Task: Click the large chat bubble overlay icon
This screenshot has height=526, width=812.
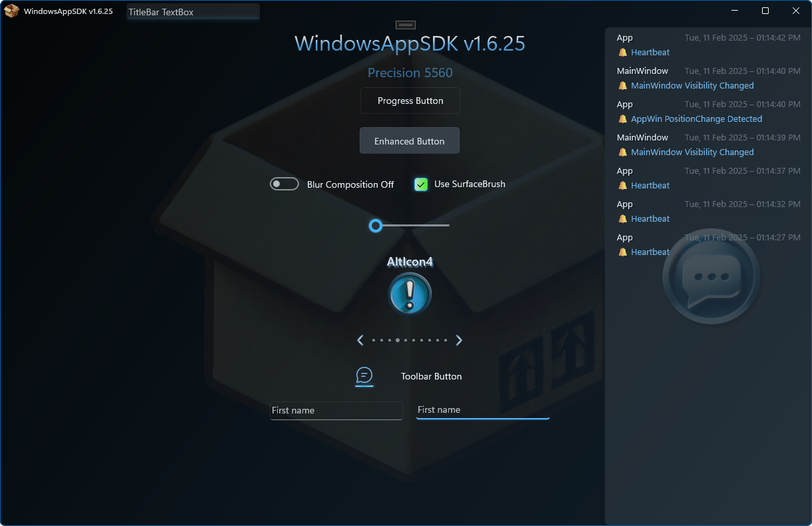Action: [711, 277]
